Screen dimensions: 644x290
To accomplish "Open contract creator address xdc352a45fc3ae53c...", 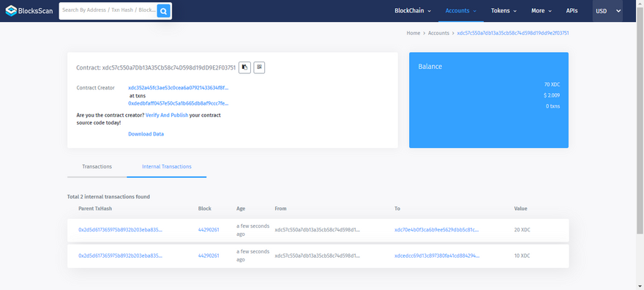I will pos(179,88).
